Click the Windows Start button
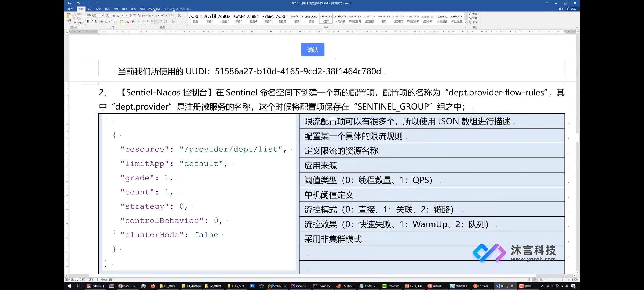Screen dimensions: 644x290 point(69,286)
